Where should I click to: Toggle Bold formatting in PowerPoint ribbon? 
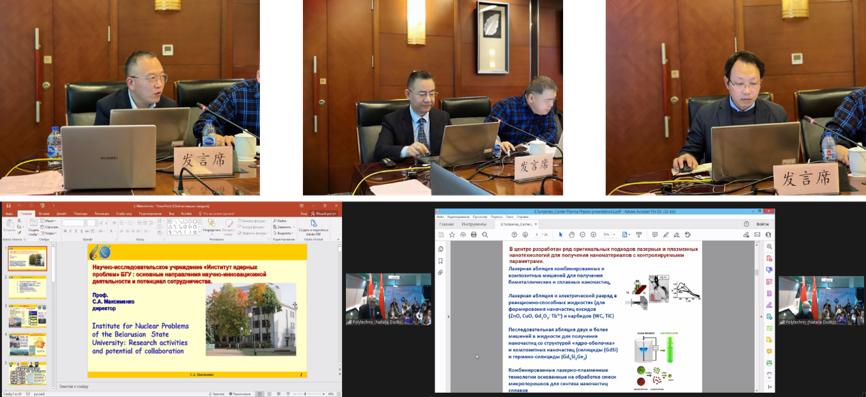tap(65, 231)
